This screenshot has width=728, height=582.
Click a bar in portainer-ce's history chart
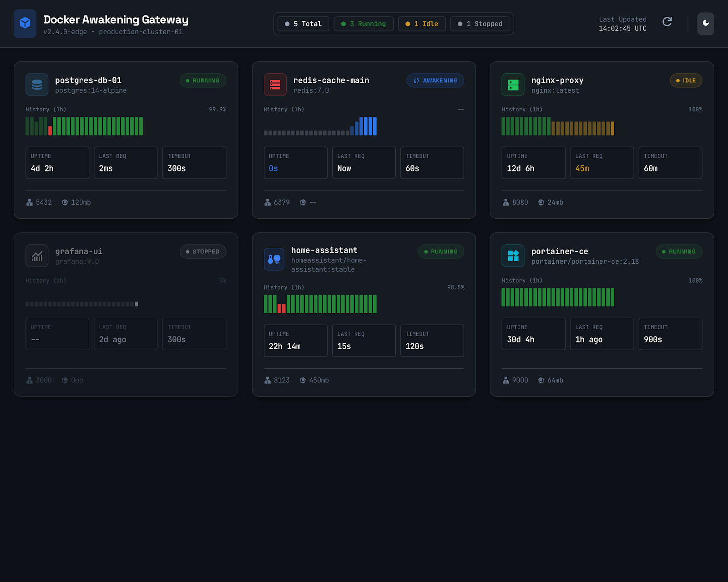[557, 297]
